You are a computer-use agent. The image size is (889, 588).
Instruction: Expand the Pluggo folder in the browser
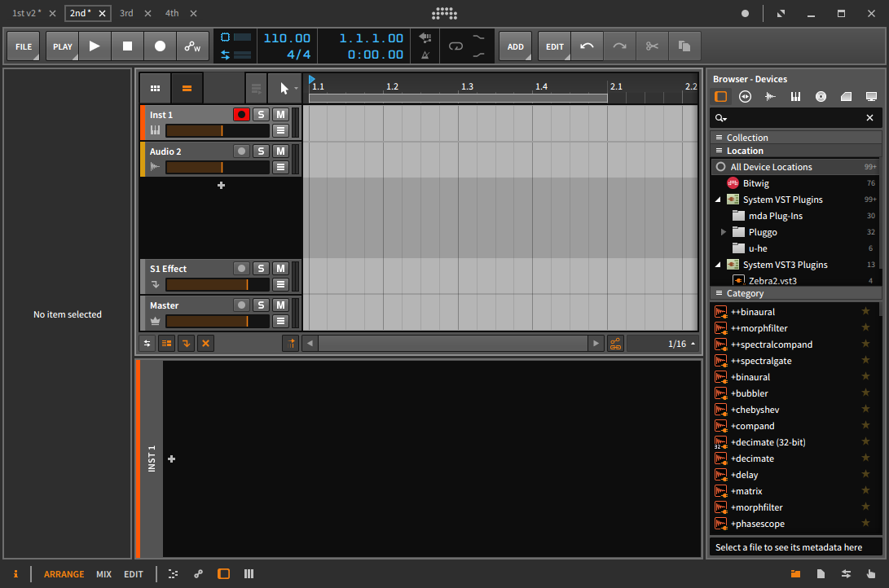(723, 231)
